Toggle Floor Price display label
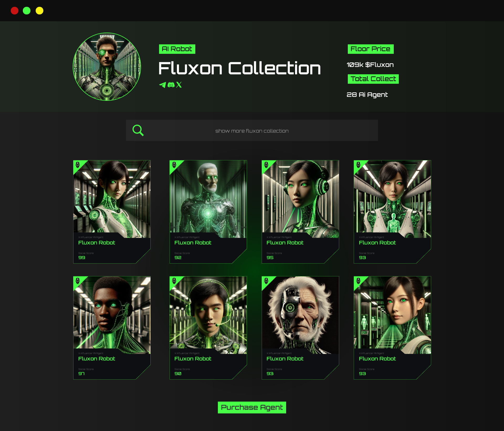The width and height of the screenshot is (504, 431). tap(370, 48)
